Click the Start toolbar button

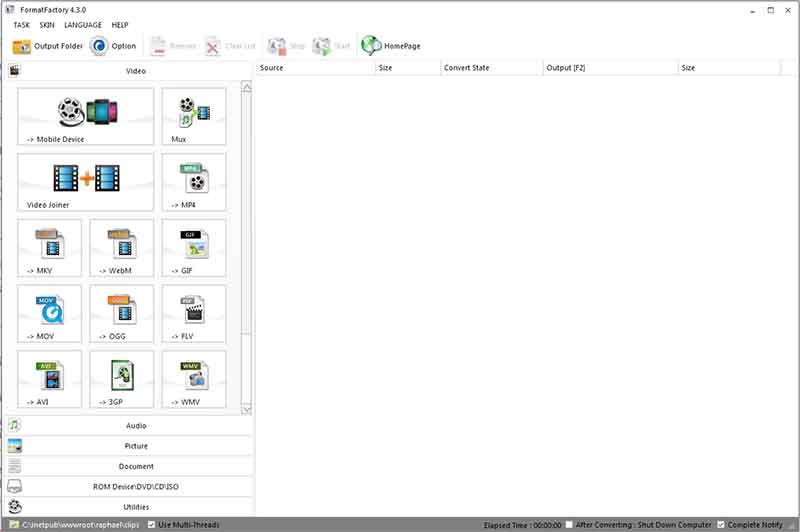331,46
